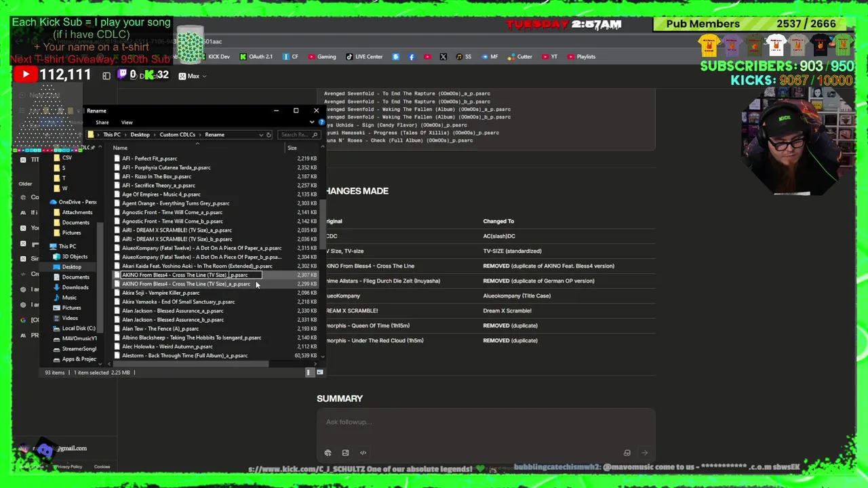Click the Ask followup text field
The image size is (868, 488).
click(x=486, y=422)
